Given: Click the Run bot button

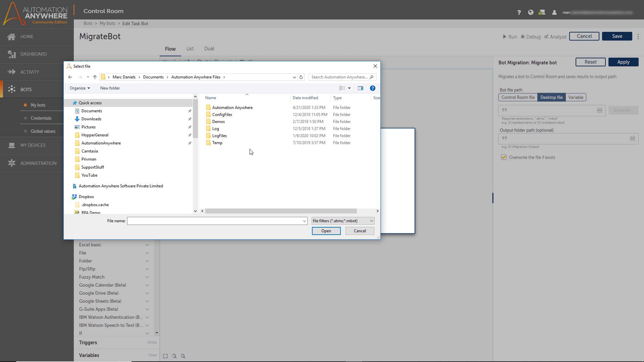Looking at the screenshot, I should (x=510, y=37).
